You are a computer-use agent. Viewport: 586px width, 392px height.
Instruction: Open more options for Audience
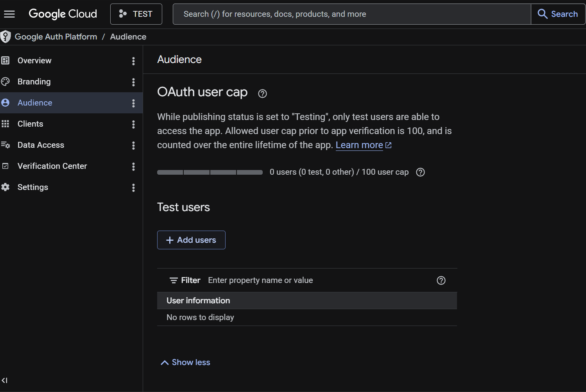pos(134,103)
